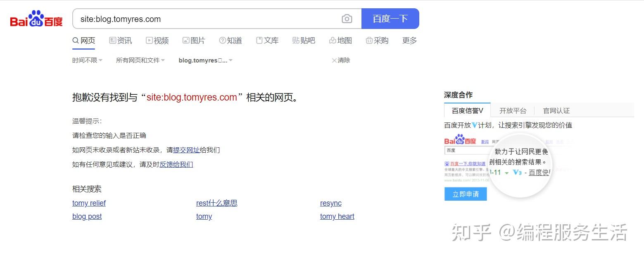Switch to the 资讯 tab

click(x=121, y=41)
